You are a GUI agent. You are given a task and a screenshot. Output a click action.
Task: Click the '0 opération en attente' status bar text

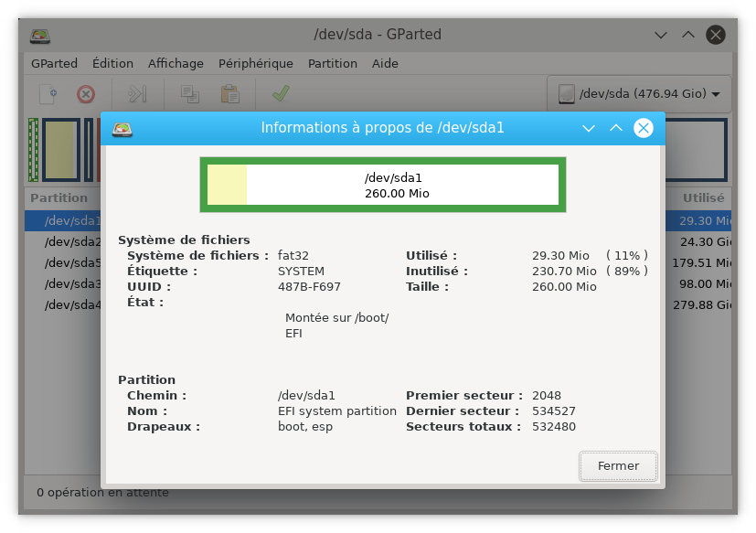click(102, 493)
